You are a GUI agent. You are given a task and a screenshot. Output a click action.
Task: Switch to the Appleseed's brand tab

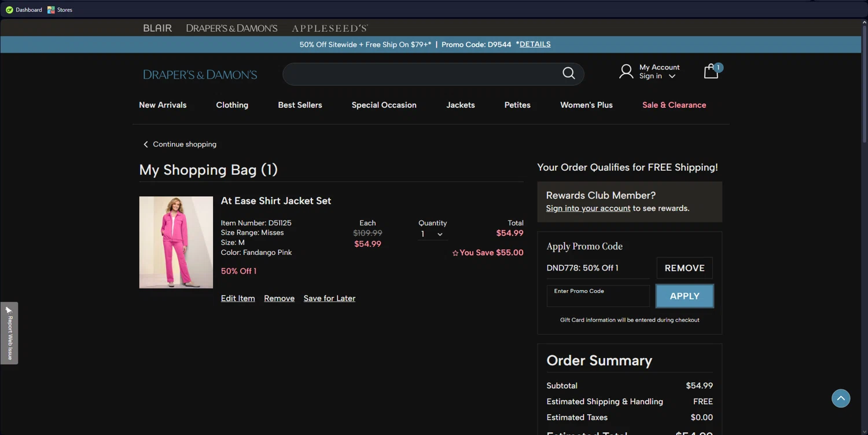pyautogui.click(x=330, y=28)
